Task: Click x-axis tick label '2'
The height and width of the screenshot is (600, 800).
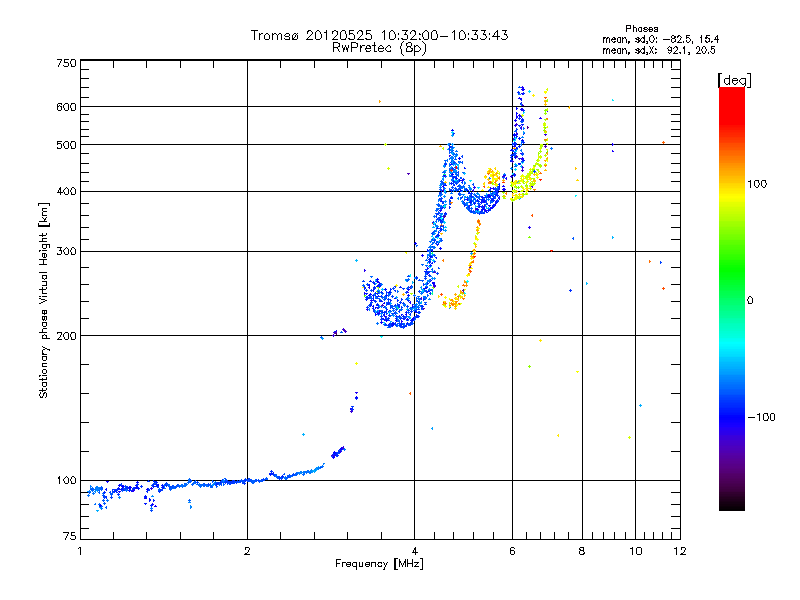Action: 247,551
